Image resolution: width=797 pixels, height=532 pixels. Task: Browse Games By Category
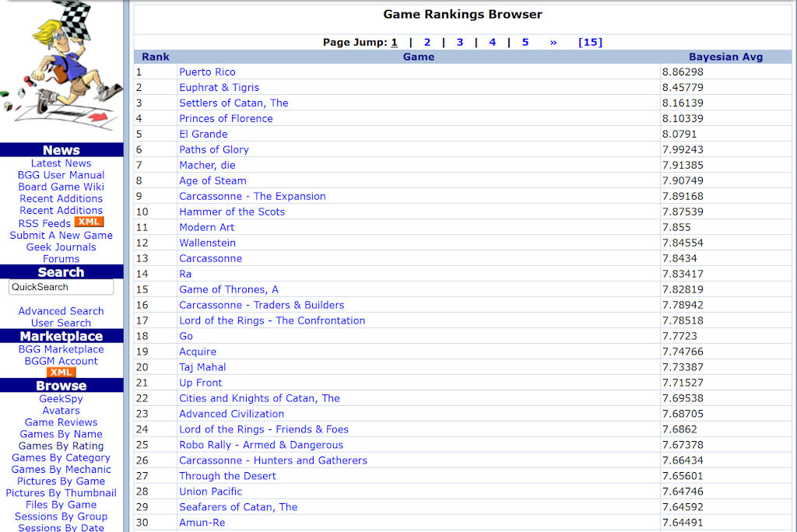point(61,457)
